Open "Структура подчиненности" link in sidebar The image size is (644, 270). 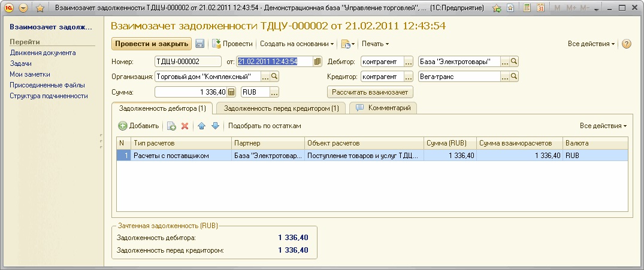49,96
